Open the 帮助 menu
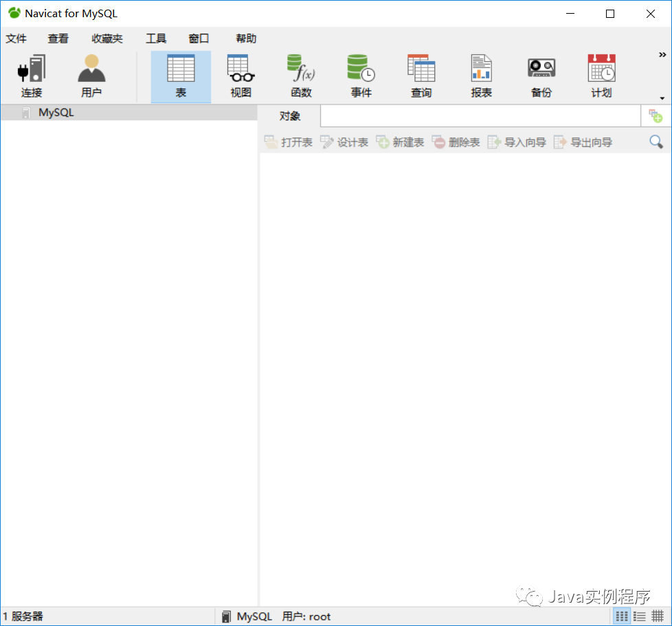 [246, 38]
